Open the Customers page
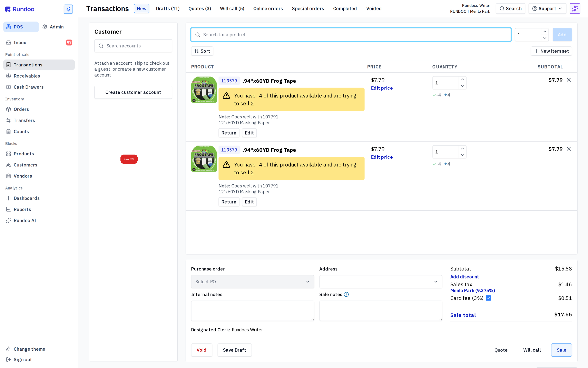 coord(39,165)
